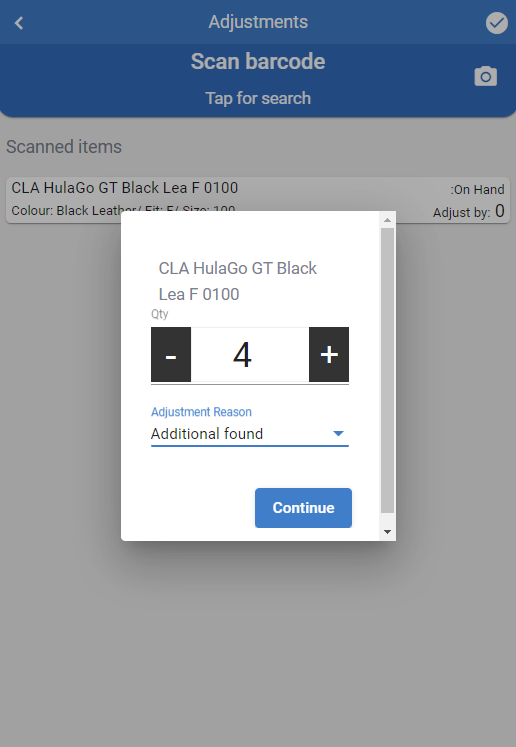This screenshot has width=516, height=747.
Task: Click the scrollbar up arrow in dialog
Action: point(387,220)
